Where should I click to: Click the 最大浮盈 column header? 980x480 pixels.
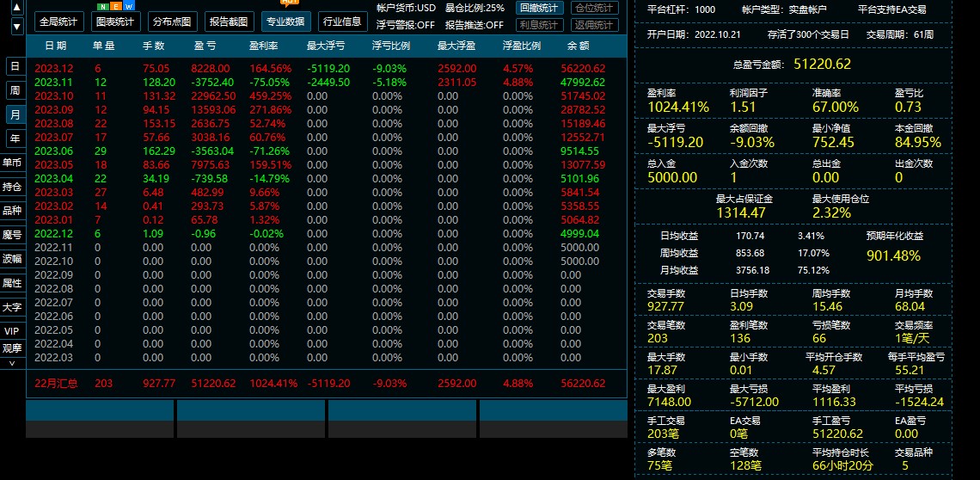pos(456,46)
